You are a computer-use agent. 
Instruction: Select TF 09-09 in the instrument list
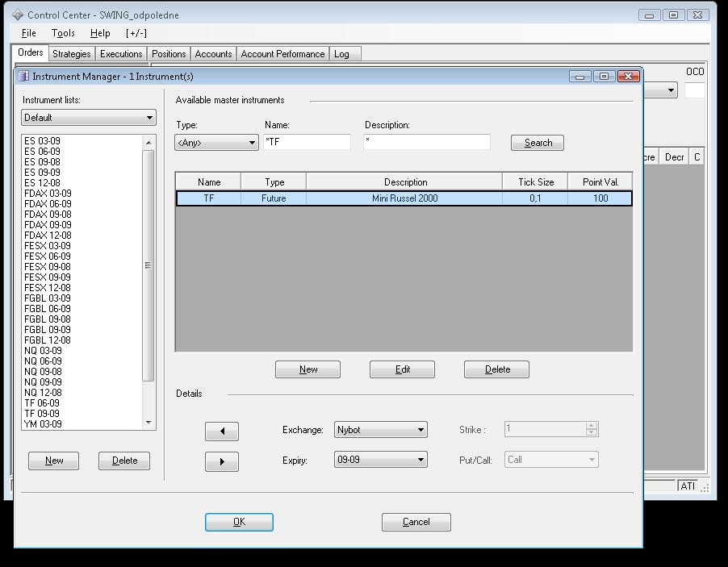[42, 414]
